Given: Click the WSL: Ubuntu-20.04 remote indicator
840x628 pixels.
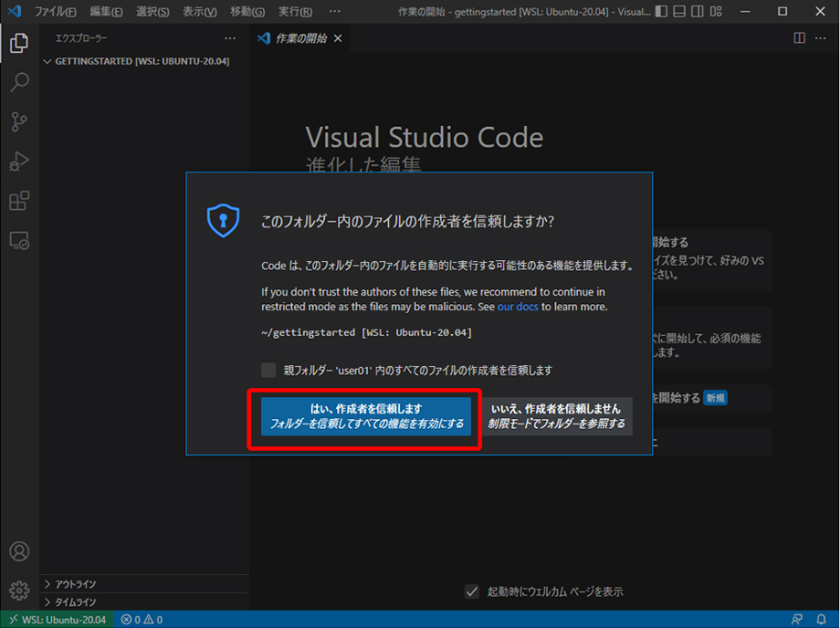Looking at the screenshot, I should (x=57, y=620).
